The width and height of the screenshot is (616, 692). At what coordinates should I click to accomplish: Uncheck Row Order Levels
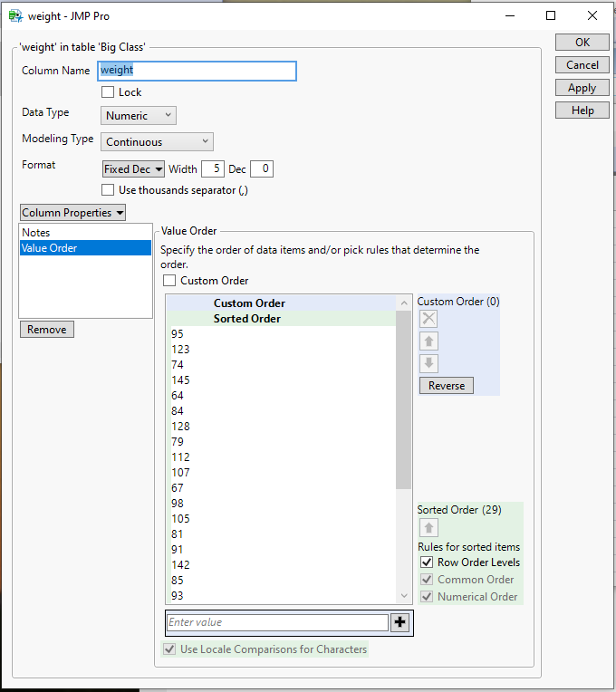click(427, 562)
